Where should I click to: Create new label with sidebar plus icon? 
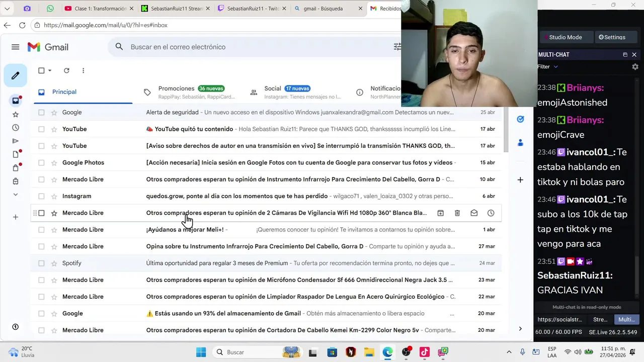[x=16, y=217]
